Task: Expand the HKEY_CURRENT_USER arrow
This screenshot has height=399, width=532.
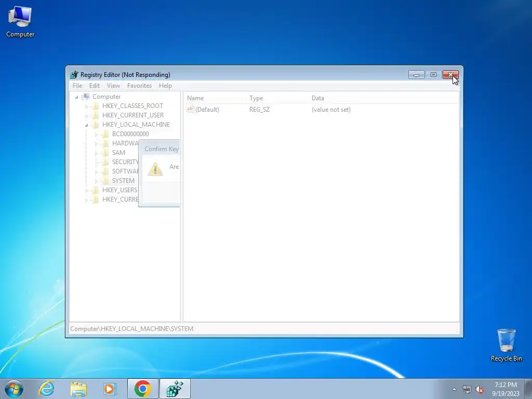Action: tap(86, 116)
